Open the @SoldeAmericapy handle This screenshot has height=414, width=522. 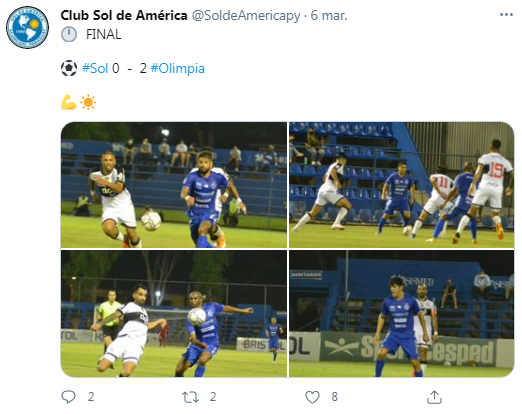[246, 16]
